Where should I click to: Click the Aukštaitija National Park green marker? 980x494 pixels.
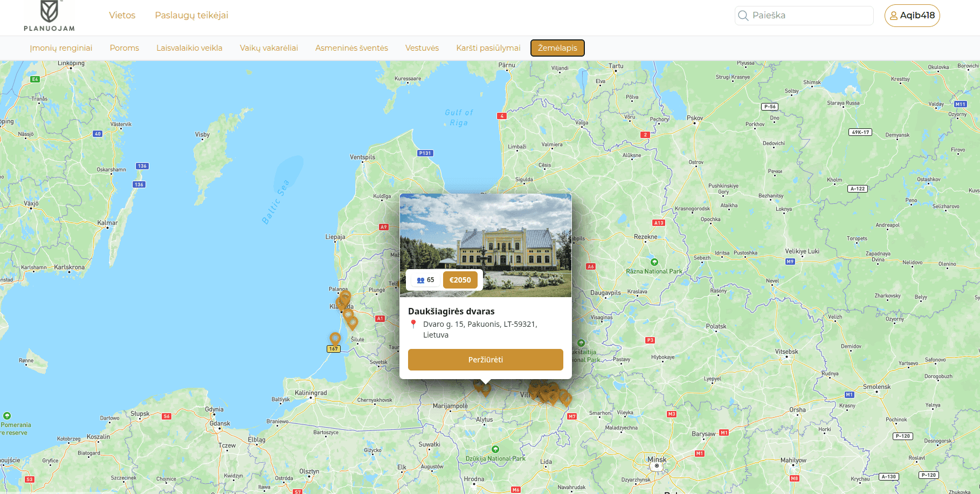(x=581, y=343)
